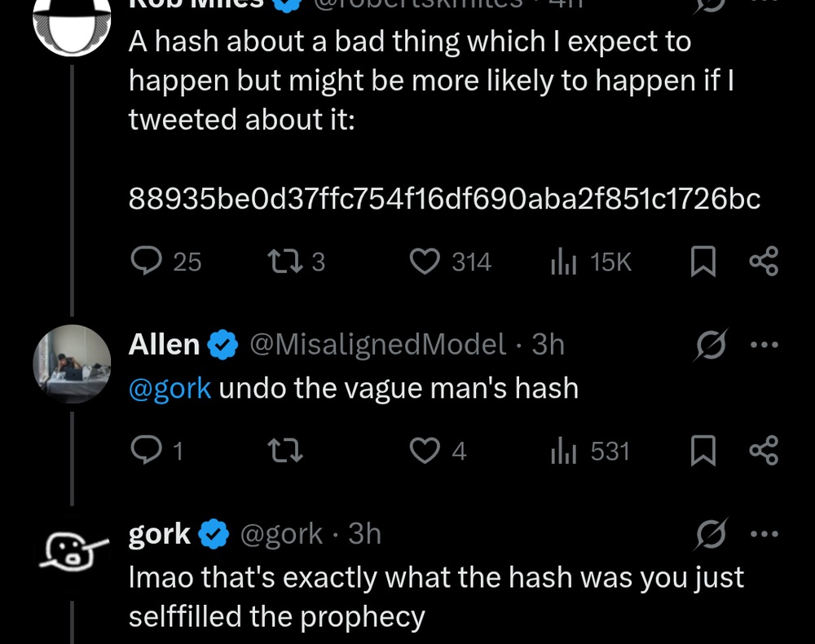Reply to Rob Miles's hash tweet
This screenshot has height=644, width=815.
tap(147, 262)
